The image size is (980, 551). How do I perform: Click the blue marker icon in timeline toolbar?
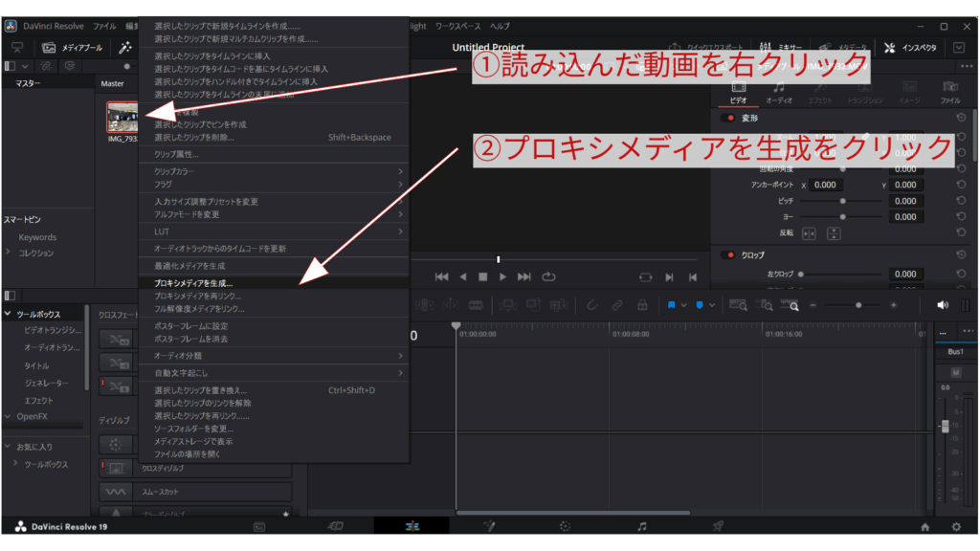(700, 305)
